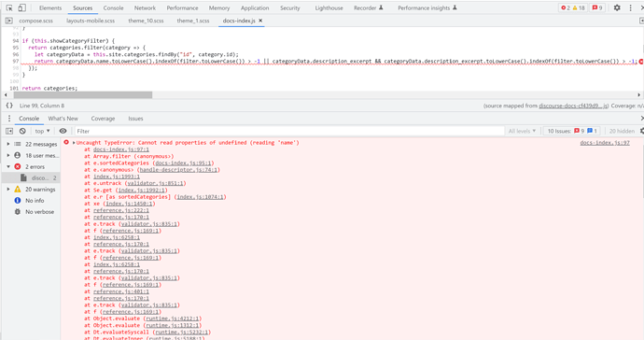This screenshot has width=644, height=340.
Task: Close the docs-index.js file tab
Action: coord(260,21)
